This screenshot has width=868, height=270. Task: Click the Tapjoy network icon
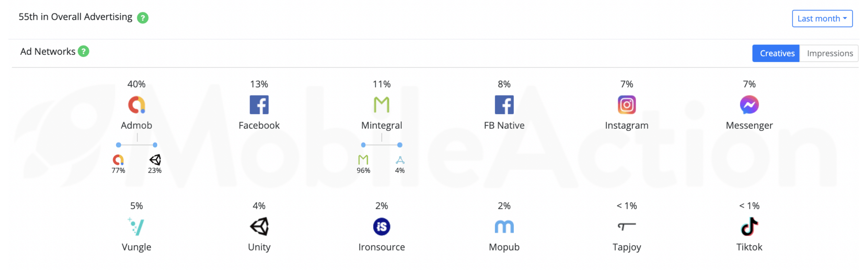(x=626, y=226)
